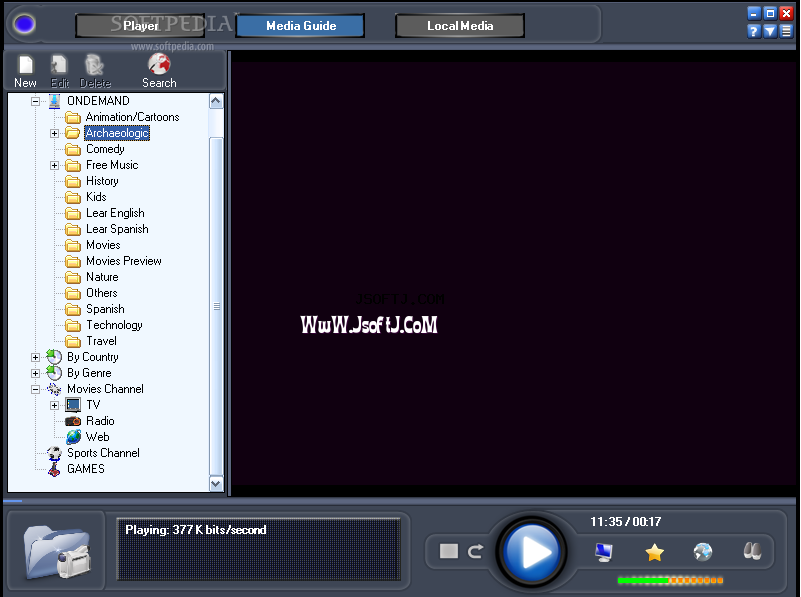Click the playback seek bar below the video
Image resolution: width=801 pixels, height=597 pixels.
(x=399, y=501)
